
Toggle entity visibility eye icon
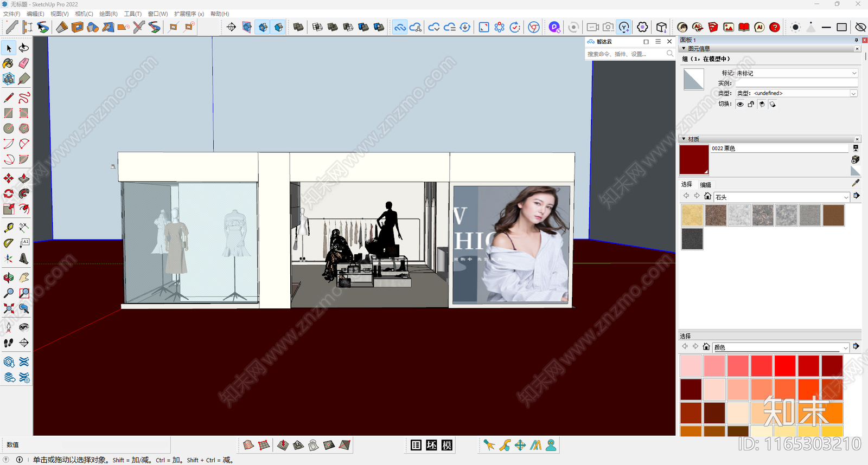[x=740, y=104]
